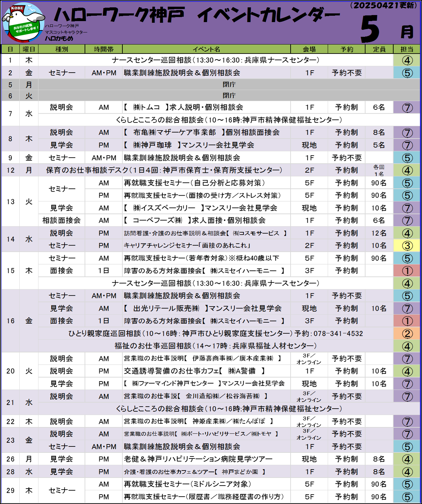422x504 pixels.
Task: Select 再就職支援セミナー(履歴書／職務経歴書の作り方) event
Action: point(204,497)
